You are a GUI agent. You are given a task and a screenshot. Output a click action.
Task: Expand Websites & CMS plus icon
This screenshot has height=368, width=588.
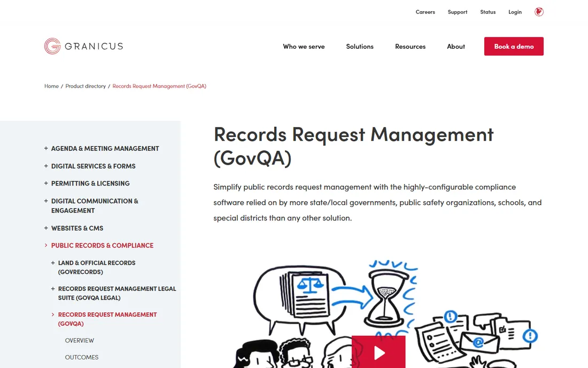coord(46,228)
